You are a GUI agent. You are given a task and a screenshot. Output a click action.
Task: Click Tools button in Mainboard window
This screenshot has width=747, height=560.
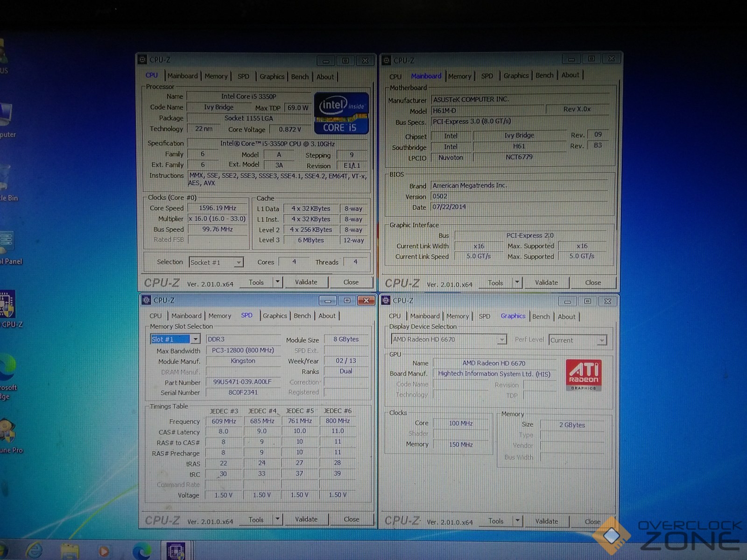pos(495,283)
